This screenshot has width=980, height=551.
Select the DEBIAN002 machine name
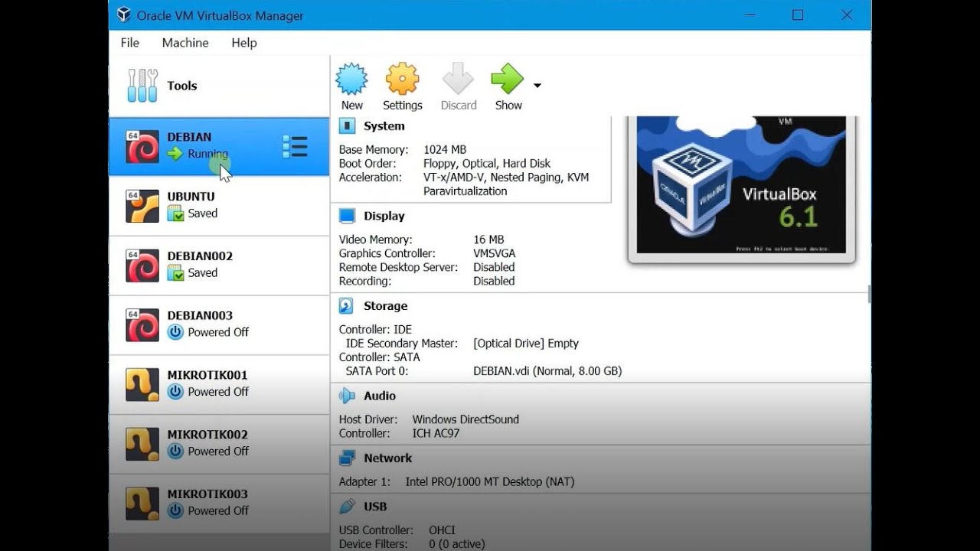coord(200,256)
